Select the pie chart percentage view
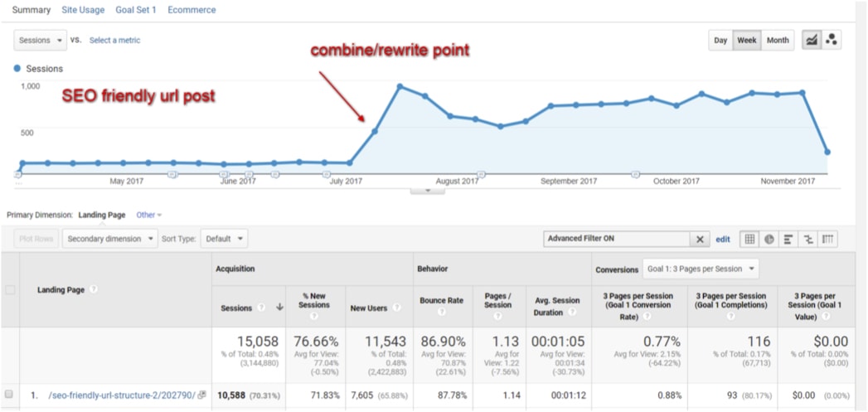Image resolution: width=868 pixels, height=412 pixels. pos(769,239)
